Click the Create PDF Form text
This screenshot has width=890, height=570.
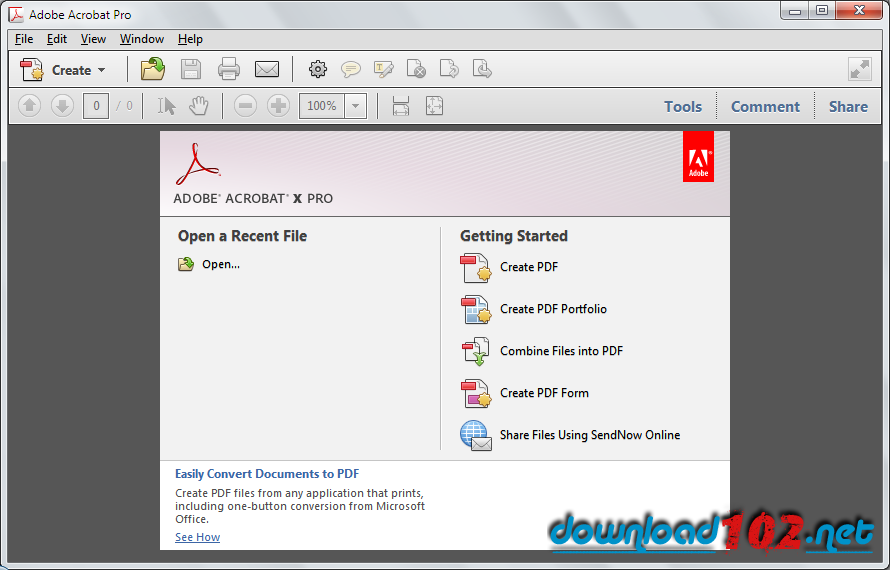pyautogui.click(x=544, y=393)
